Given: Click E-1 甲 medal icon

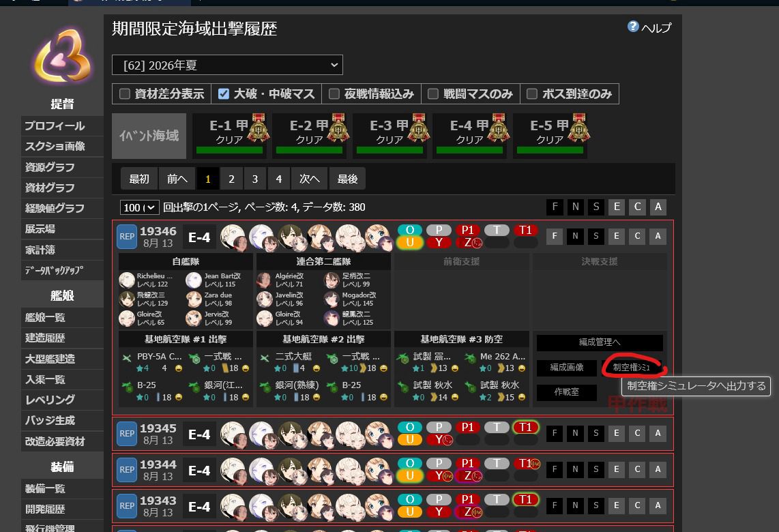Looking at the screenshot, I should click(x=259, y=128).
